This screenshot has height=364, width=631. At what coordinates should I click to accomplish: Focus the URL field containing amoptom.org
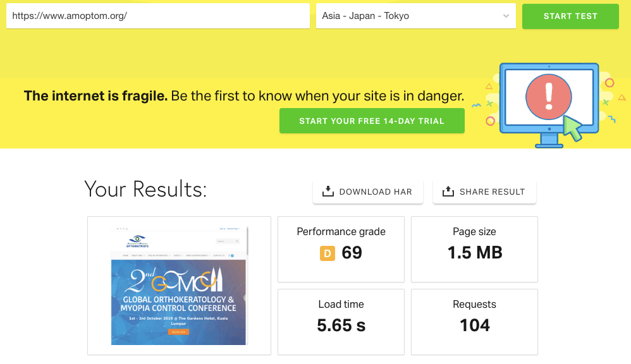(157, 16)
